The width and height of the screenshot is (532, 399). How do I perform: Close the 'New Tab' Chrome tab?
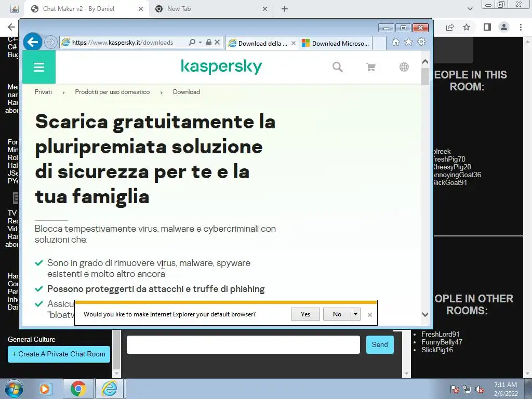265,9
